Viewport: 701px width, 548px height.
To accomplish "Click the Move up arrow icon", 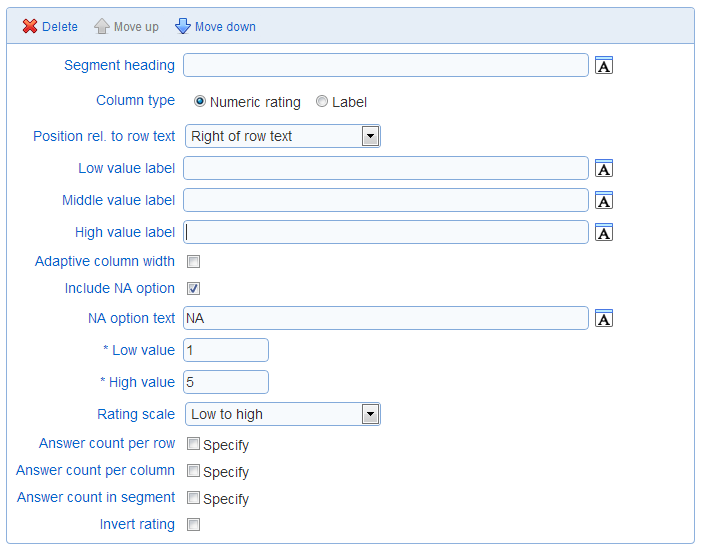I will click(x=102, y=26).
